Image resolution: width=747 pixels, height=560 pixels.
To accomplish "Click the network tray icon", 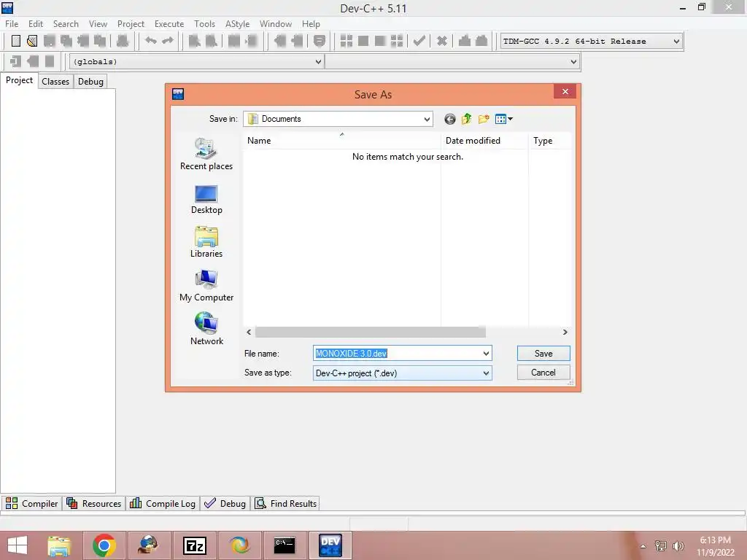I will pyautogui.click(x=661, y=545).
